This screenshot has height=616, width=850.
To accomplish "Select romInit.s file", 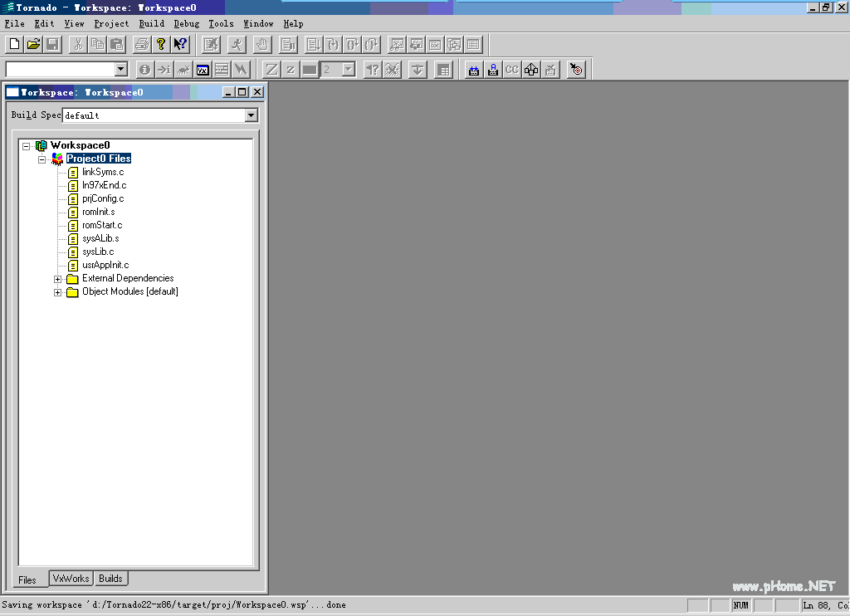I will [99, 212].
